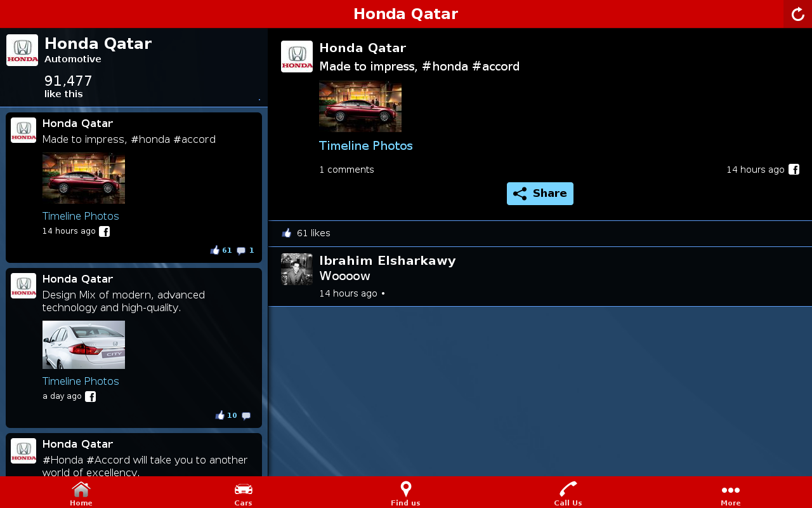Click the Share button
The image size is (812, 508).
tap(540, 194)
